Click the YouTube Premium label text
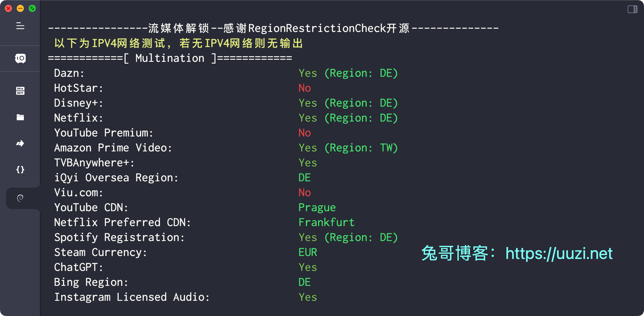 point(104,133)
